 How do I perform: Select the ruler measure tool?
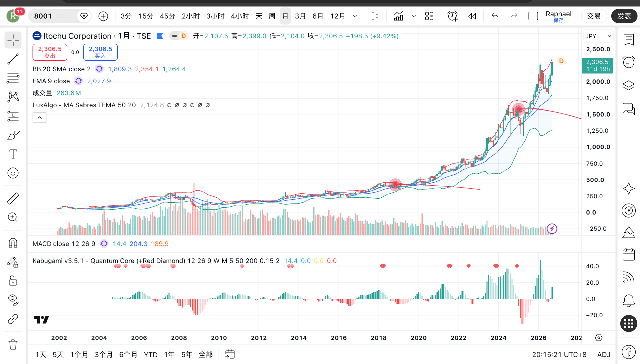[13, 198]
